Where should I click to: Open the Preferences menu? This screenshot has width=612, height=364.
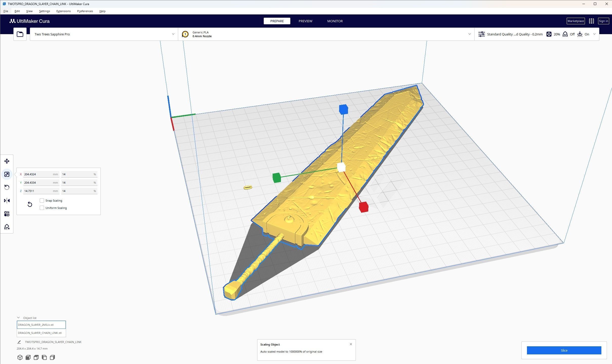point(85,11)
